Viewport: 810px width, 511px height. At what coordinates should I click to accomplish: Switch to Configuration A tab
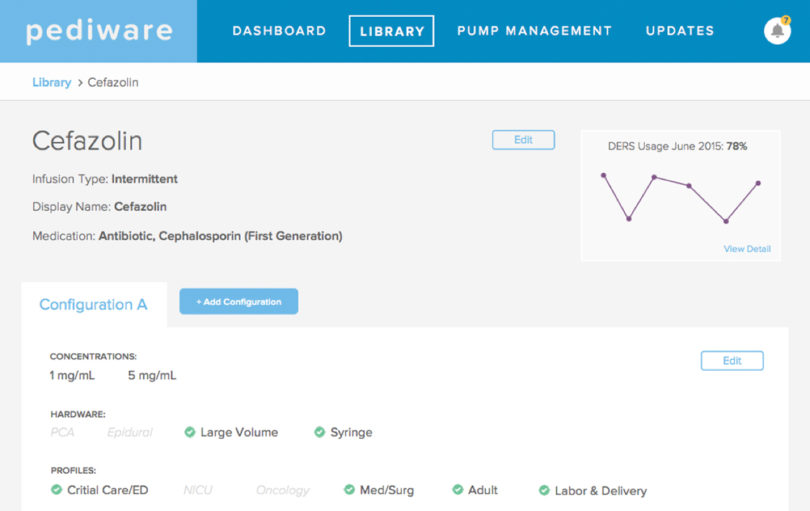(94, 304)
